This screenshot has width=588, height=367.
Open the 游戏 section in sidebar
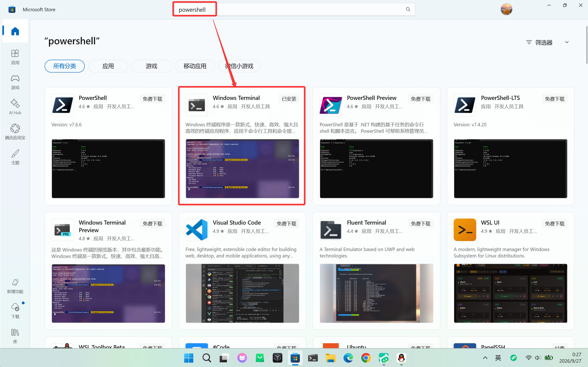point(15,82)
